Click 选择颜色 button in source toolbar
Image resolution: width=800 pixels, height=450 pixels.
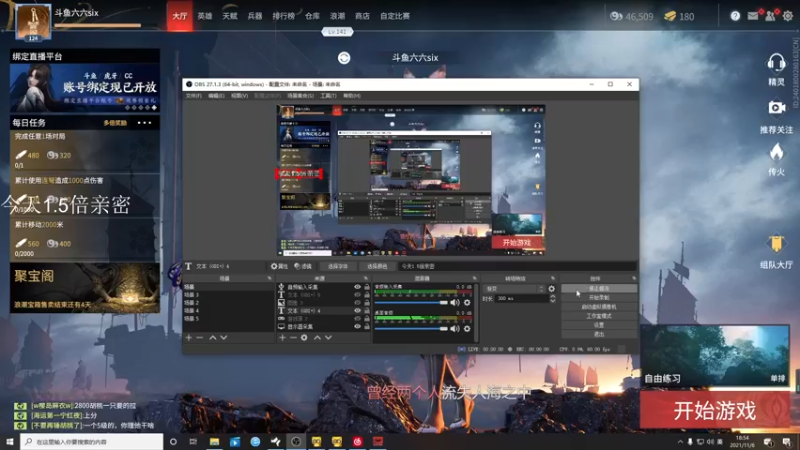(377, 266)
